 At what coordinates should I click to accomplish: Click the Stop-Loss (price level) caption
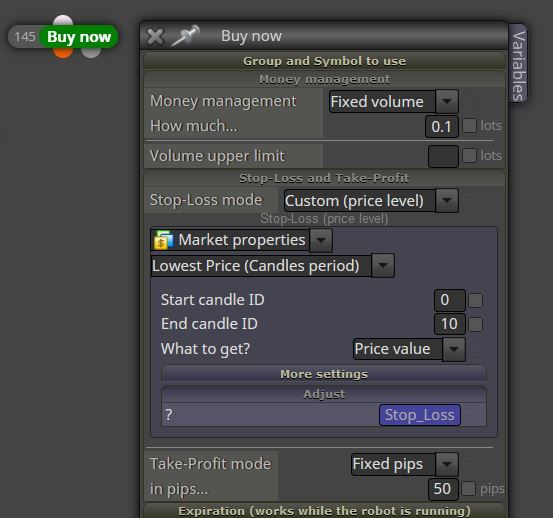(324, 219)
